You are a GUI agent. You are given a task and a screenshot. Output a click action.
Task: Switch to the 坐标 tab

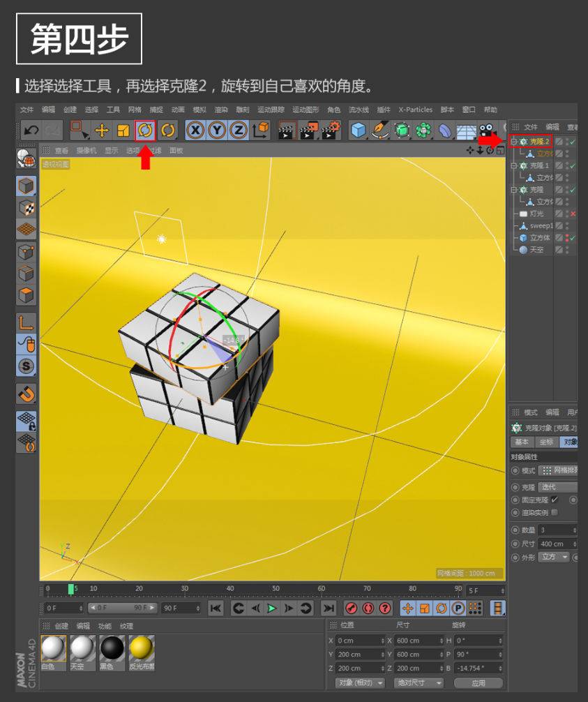pos(546,442)
